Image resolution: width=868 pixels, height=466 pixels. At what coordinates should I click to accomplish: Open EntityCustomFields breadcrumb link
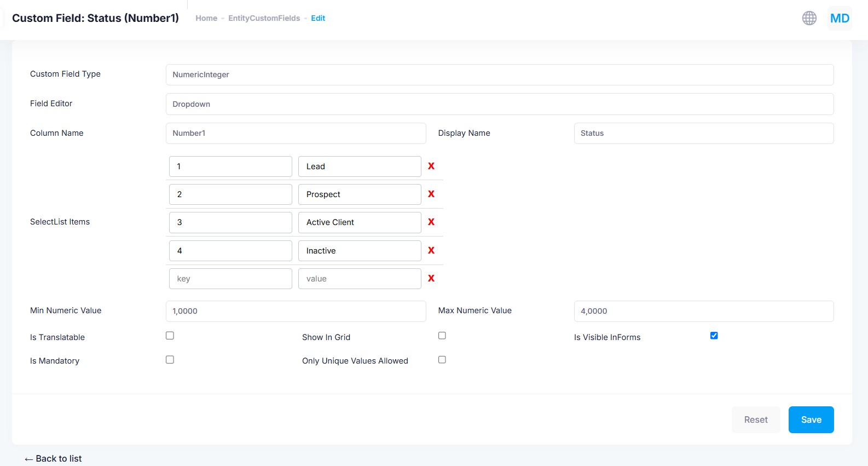264,18
